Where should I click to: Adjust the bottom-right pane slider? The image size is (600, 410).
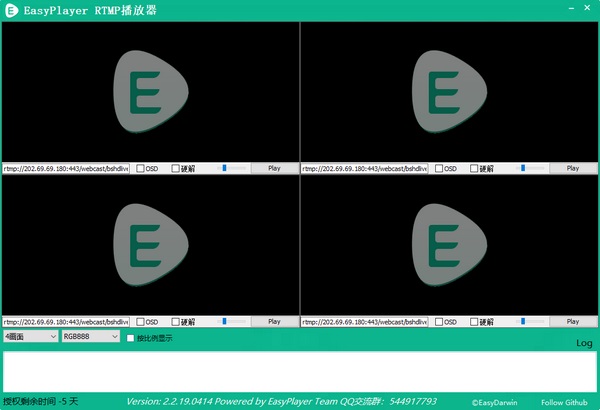[531, 322]
